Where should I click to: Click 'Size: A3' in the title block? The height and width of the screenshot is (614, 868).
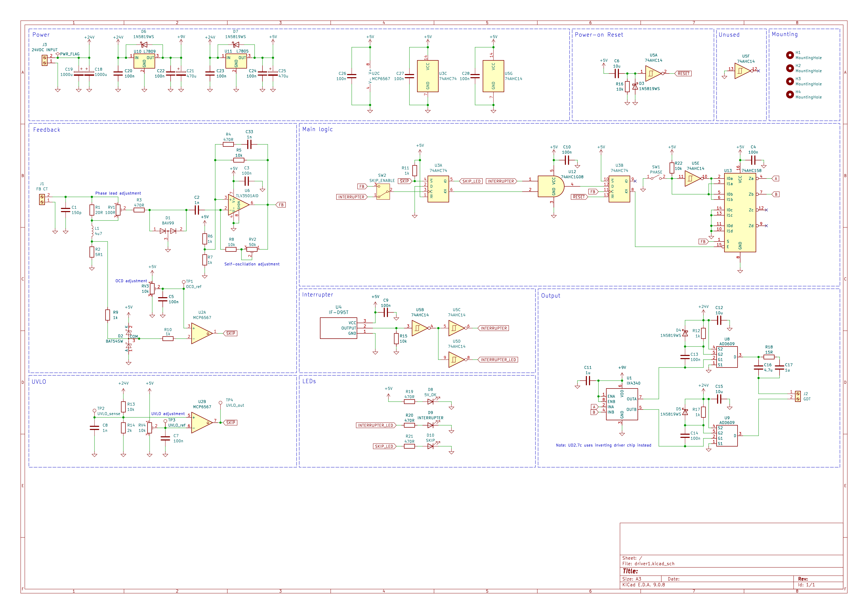pos(632,579)
